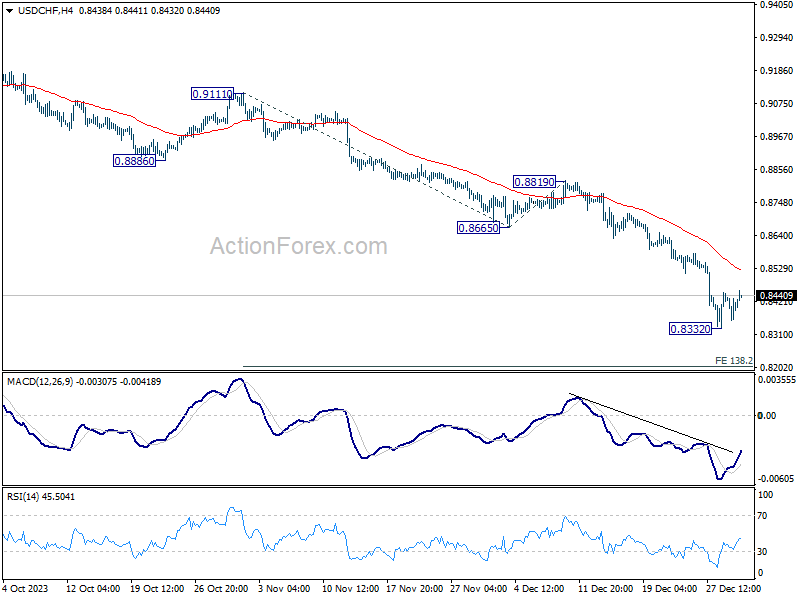Viewport: 800px width, 600px height.
Task: Click the 27 Nov 04:00 time label
Action: pos(479,589)
